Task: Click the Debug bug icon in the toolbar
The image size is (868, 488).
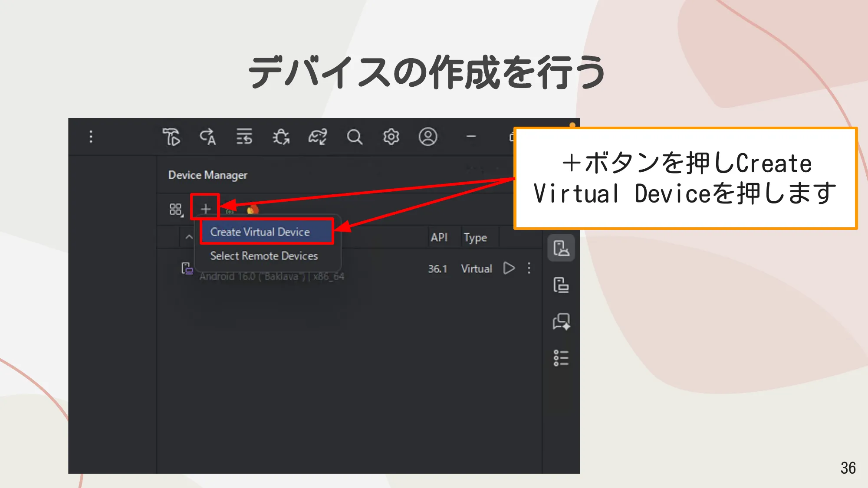Action: (x=281, y=138)
